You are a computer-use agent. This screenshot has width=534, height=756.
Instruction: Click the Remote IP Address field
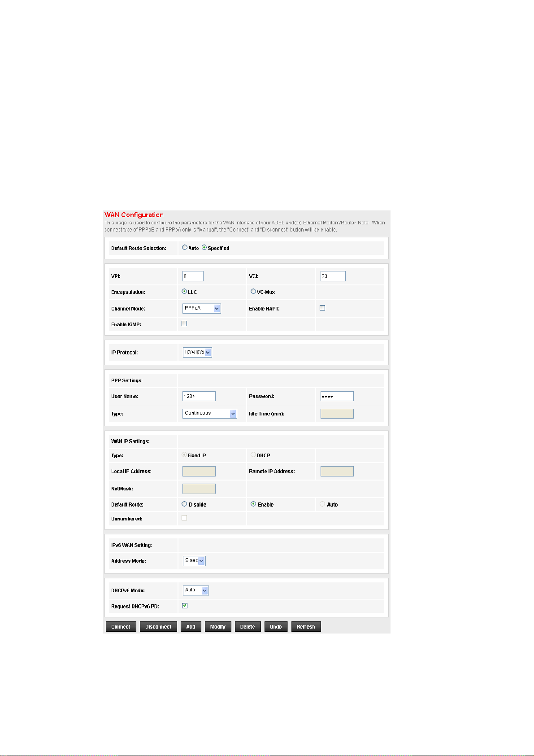337,471
